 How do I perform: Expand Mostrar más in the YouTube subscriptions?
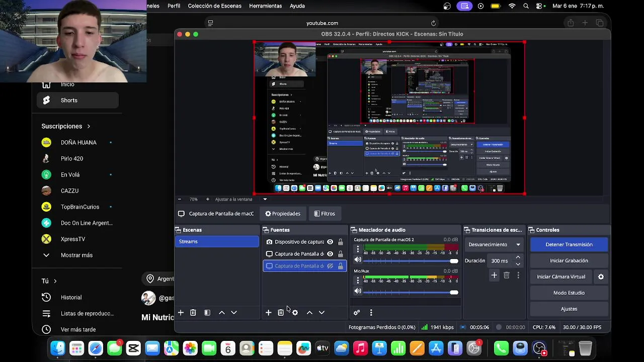pyautogui.click(x=75, y=255)
